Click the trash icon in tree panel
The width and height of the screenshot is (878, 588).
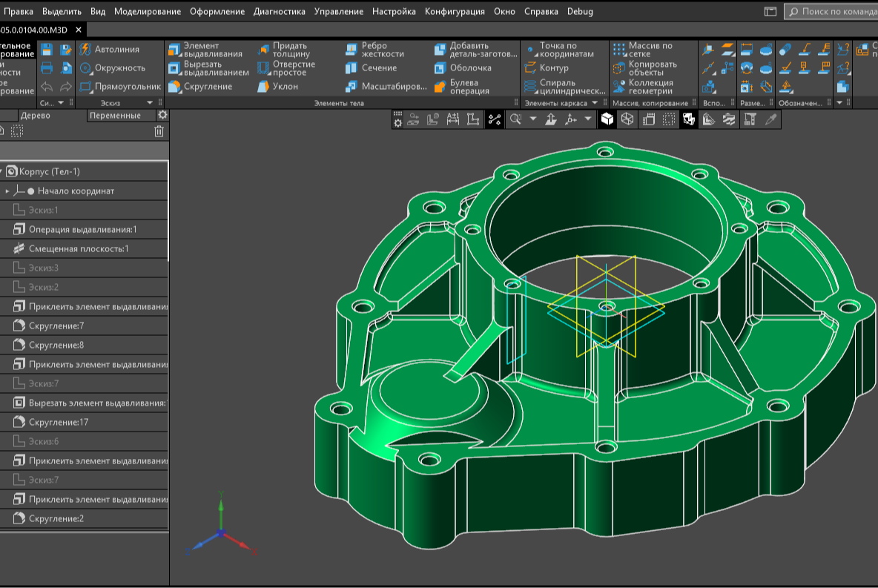coord(159,131)
